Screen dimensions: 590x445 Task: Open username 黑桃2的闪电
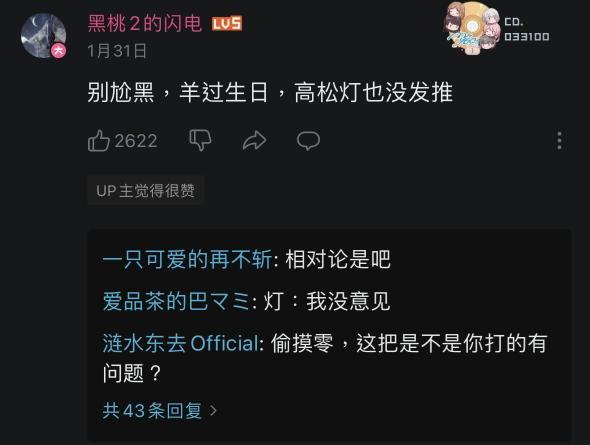click(x=145, y=23)
